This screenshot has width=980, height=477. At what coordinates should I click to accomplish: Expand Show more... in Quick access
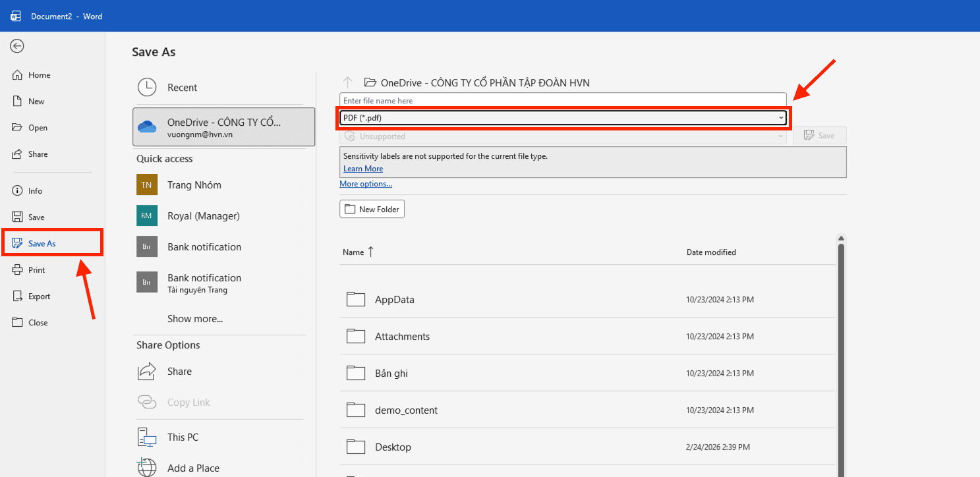(195, 319)
